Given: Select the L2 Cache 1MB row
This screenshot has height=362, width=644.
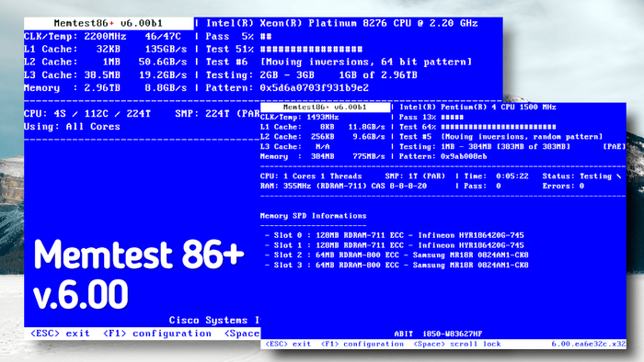Looking at the screenshot, I should coord(106,62).
